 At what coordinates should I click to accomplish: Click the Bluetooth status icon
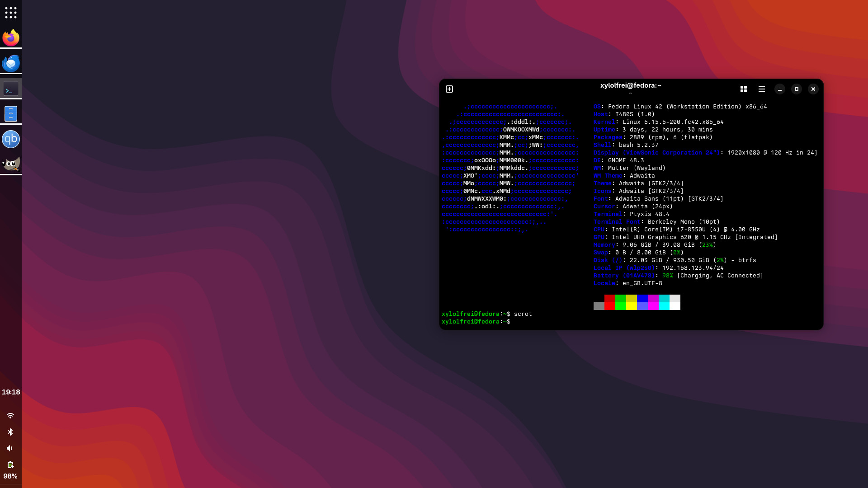coord(10,432)
